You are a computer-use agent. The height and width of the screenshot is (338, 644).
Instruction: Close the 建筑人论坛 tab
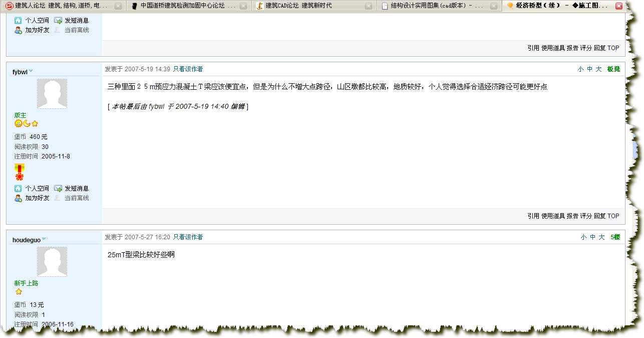tap(118, 6)
